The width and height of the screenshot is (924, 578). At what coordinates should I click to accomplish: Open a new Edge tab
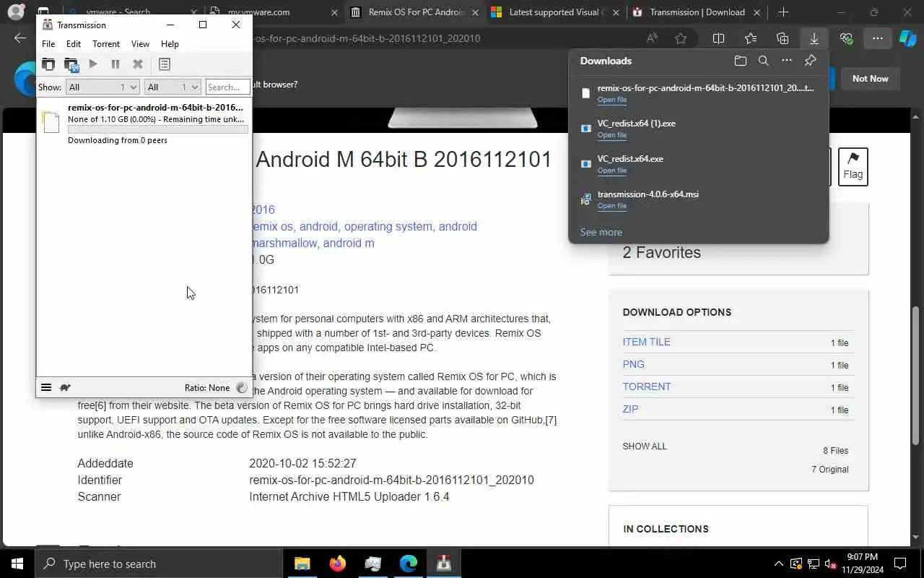(x=783, y=12)
